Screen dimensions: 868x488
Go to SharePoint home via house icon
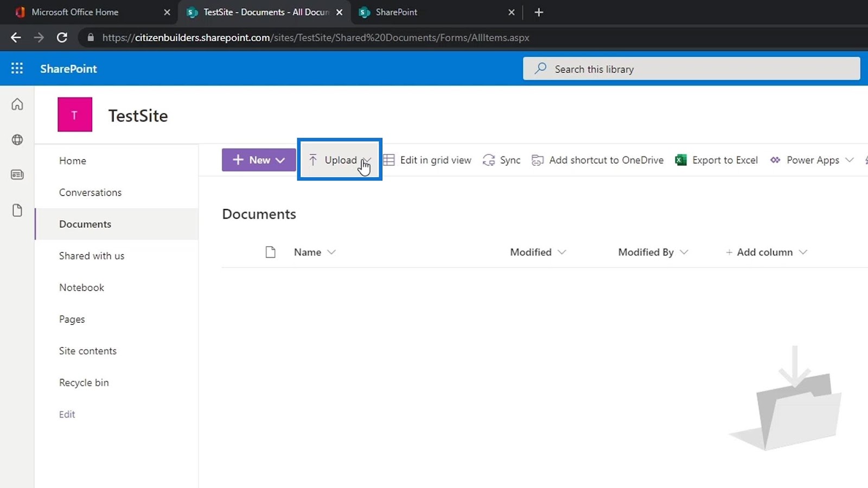[x=17, y=104]
